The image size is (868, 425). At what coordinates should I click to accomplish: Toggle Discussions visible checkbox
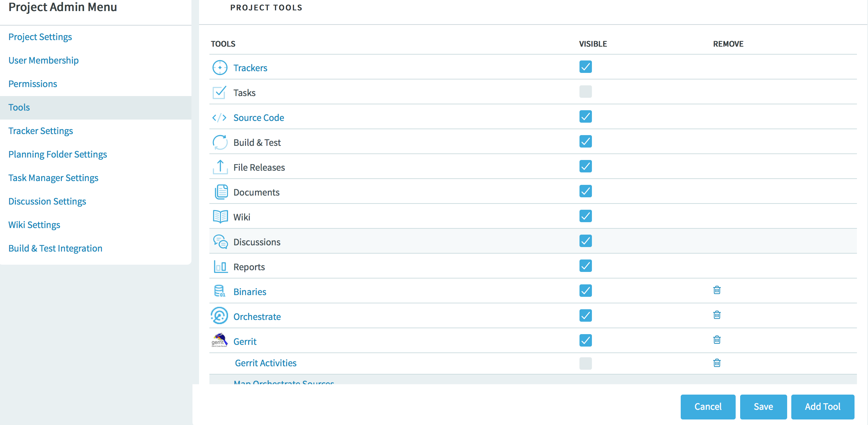[x=586, y=241]
